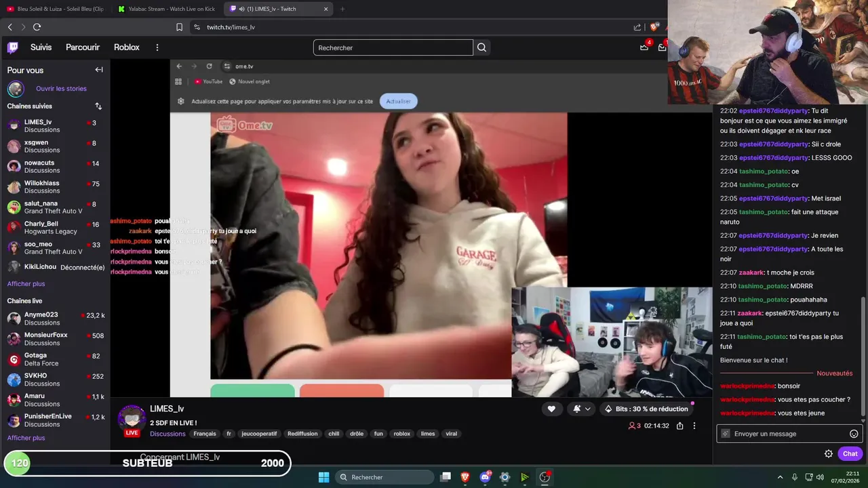This screenshot has width=868, height=488.
Task: Open Brave Shields lion icon
Action: tap(654, 27)
